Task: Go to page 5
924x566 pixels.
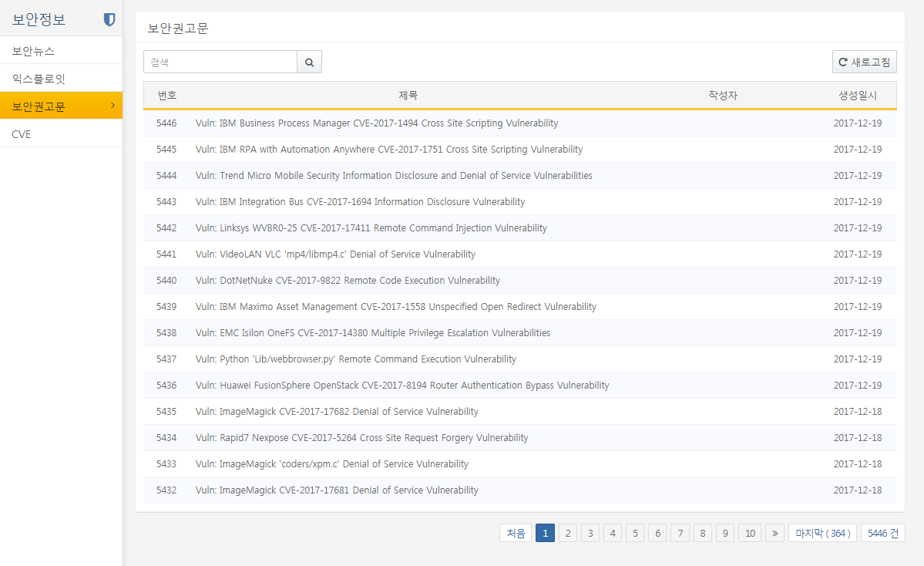Action: (635, 533)
